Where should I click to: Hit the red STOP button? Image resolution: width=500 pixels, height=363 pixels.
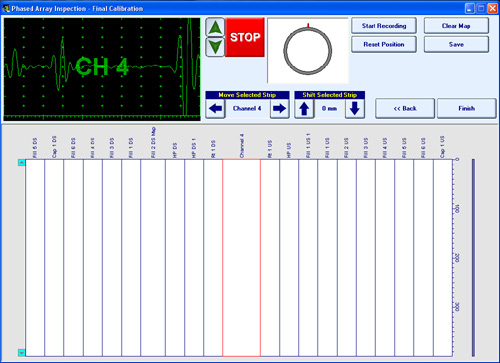coord(245,37)
